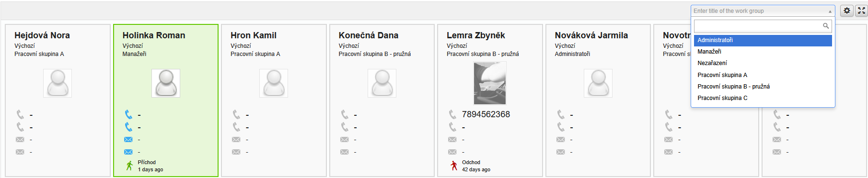Click Konečná Dana's second phone icon
868x178 pixels.
345,127
